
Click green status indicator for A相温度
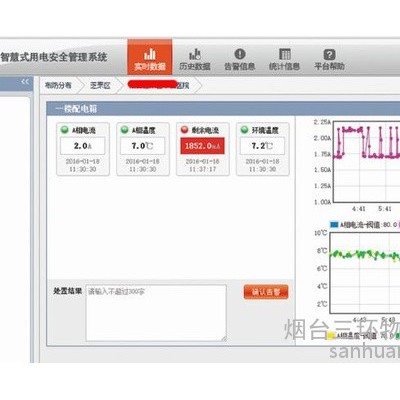[125, 130]
